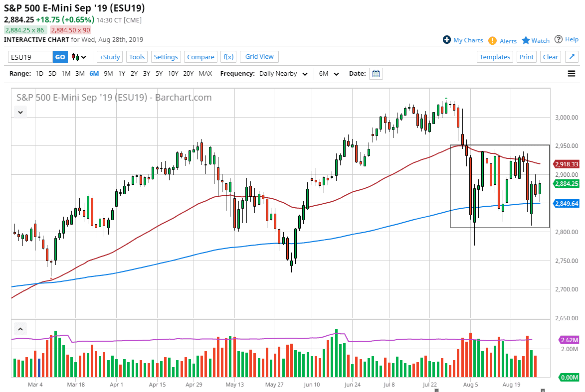
Task: Open the hamburger chart menu
Action: 571,73
